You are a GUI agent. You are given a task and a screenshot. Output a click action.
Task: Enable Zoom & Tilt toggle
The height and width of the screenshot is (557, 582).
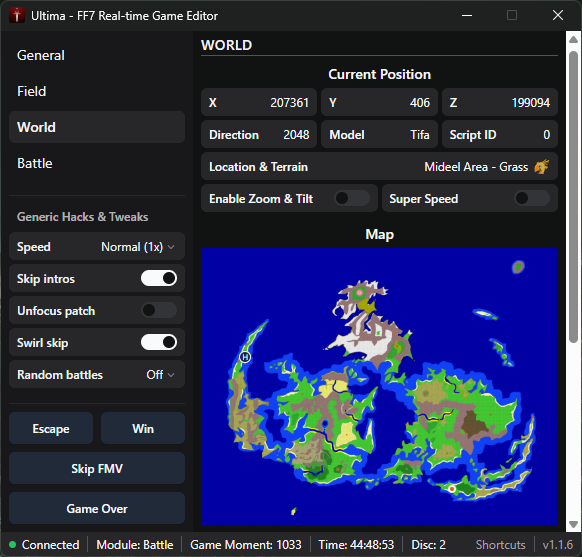tap(352, 198)
